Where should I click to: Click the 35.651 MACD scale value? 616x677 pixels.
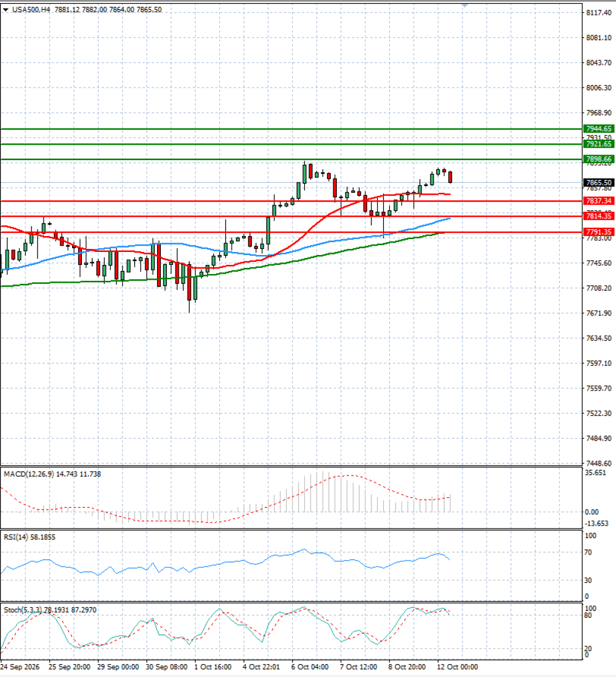595,472
